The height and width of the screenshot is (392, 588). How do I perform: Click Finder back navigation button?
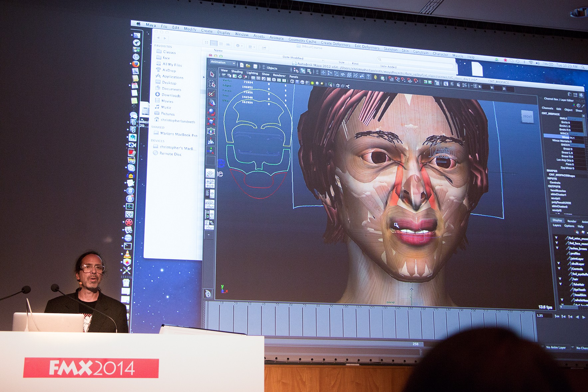tap(158, 38)
